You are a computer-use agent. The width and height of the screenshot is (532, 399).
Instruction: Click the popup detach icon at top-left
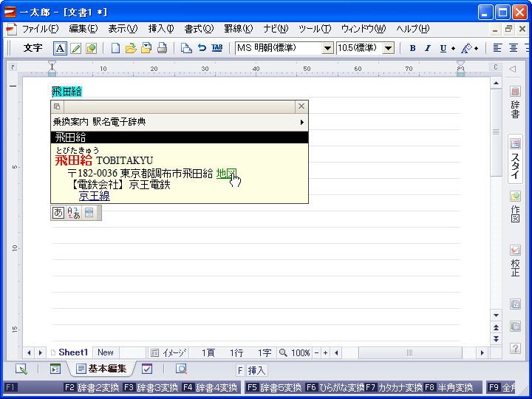coord(57,106)
